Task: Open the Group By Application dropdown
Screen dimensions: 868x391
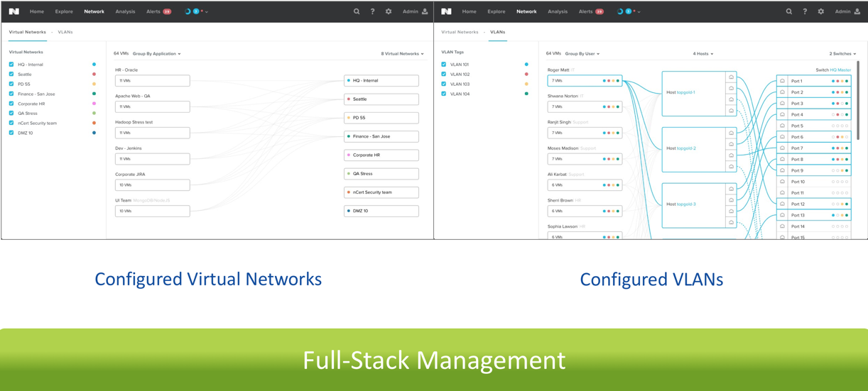Action: click(157, 54)
